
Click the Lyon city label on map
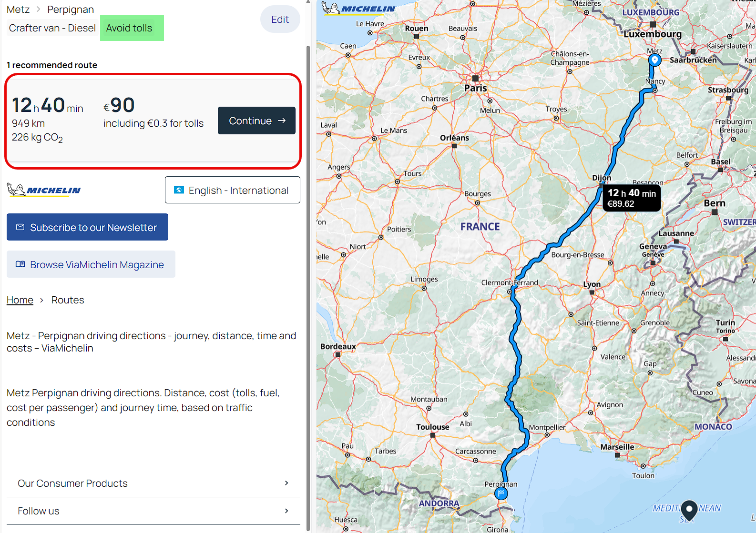[x=592, y=284]
